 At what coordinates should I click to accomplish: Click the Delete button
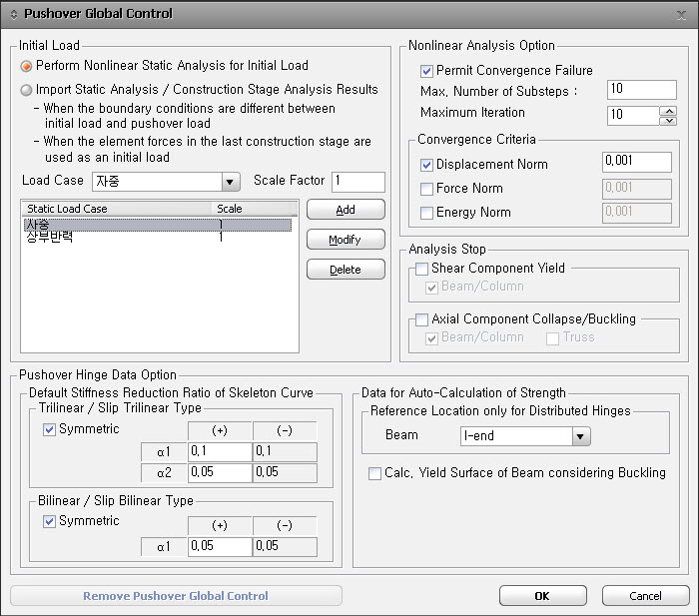(346, 270)
